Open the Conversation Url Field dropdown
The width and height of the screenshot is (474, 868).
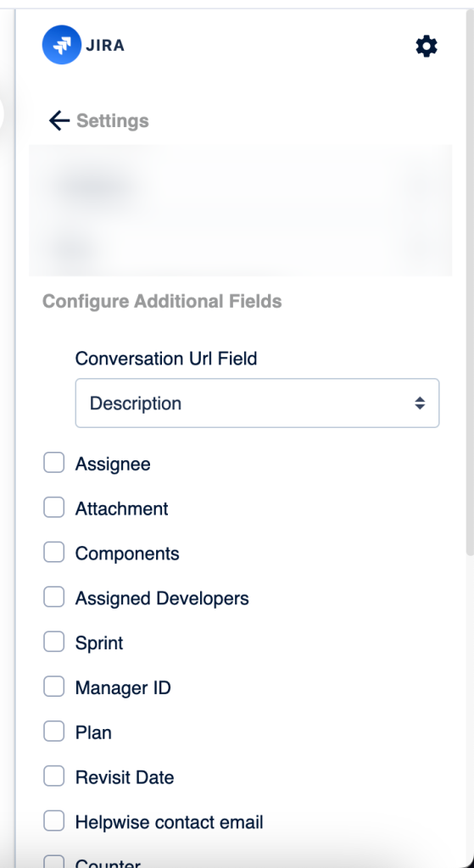258,403
